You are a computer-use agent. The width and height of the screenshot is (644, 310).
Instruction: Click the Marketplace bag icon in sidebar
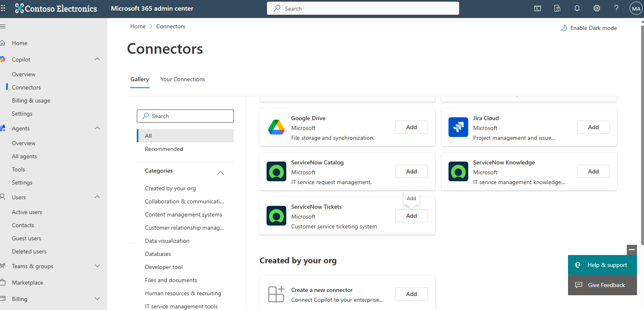3,283
